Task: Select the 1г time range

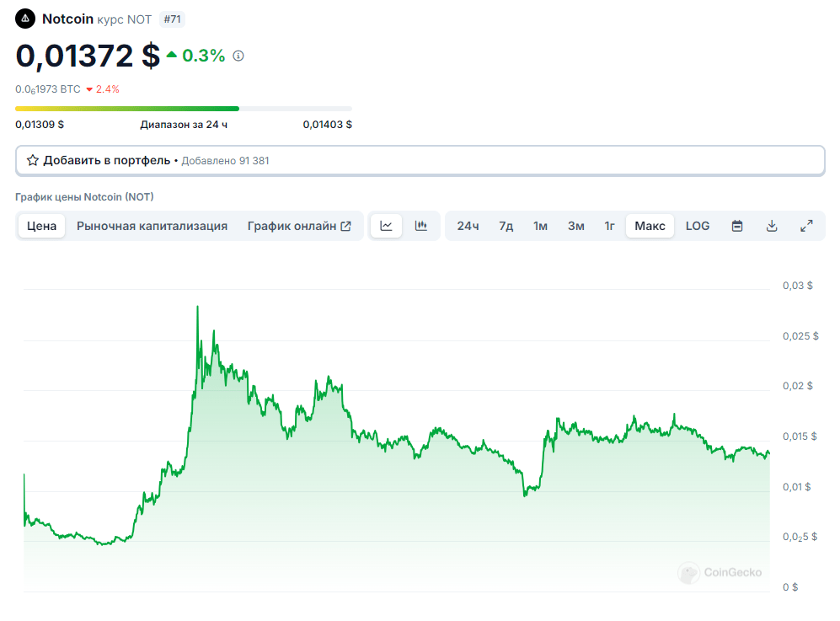Action: click(610, 226)
